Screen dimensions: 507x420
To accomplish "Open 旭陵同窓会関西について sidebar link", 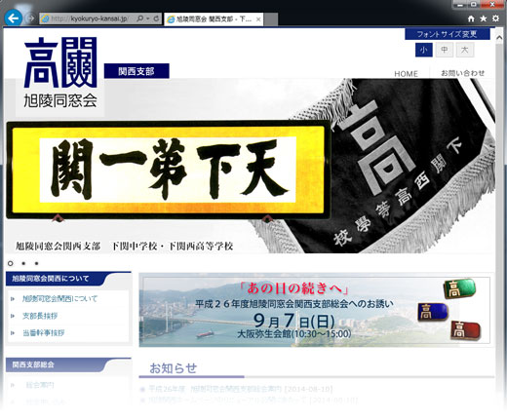I will (x=59, y=299).
